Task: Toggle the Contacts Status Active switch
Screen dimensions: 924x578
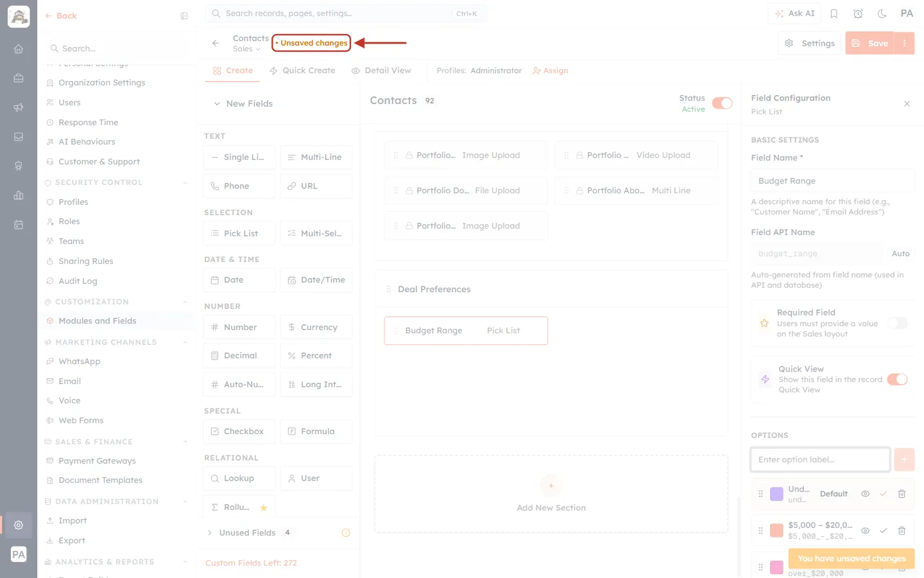Action: click(723, 103)
